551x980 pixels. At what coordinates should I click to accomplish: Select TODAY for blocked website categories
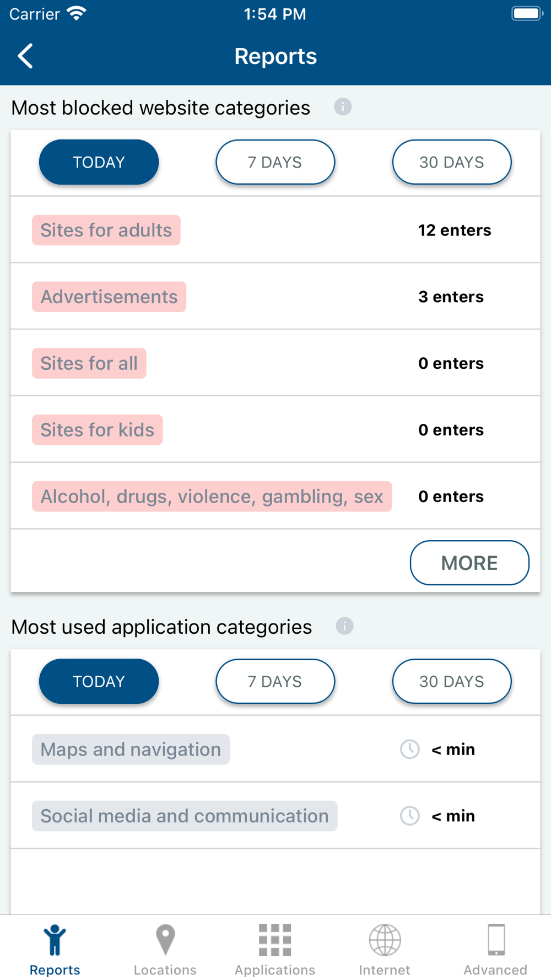point(99,162)
